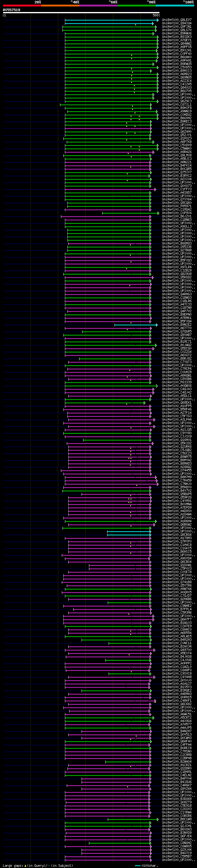
Task: Click the cyan alignment bar for B9NIE2
Action: (136, 325)
